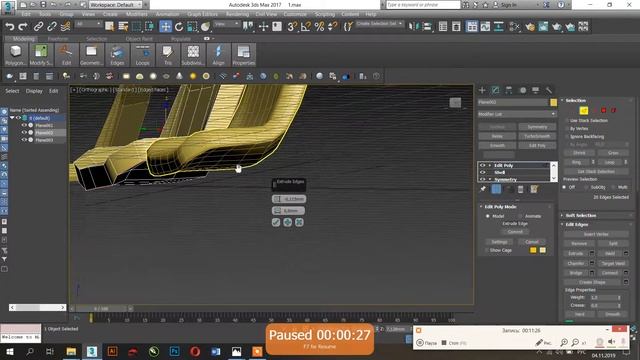Click the Insert Vertex button
Screen dimensions: 640x360
click(596, 234)
